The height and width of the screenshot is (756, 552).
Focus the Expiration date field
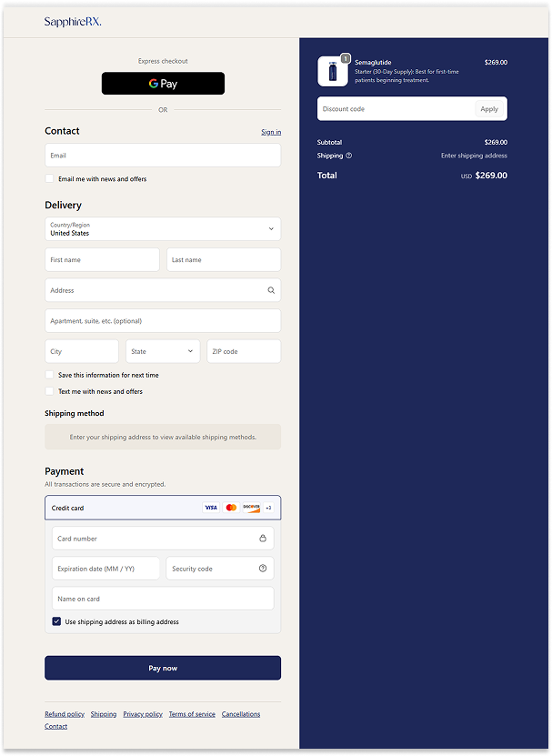click(x=105, y=569)
